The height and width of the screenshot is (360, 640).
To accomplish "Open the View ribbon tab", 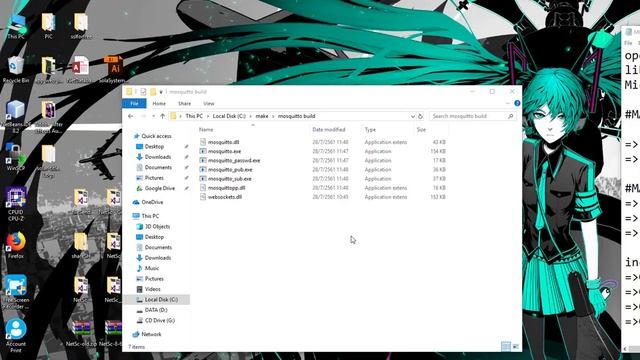I will (209, 104).
